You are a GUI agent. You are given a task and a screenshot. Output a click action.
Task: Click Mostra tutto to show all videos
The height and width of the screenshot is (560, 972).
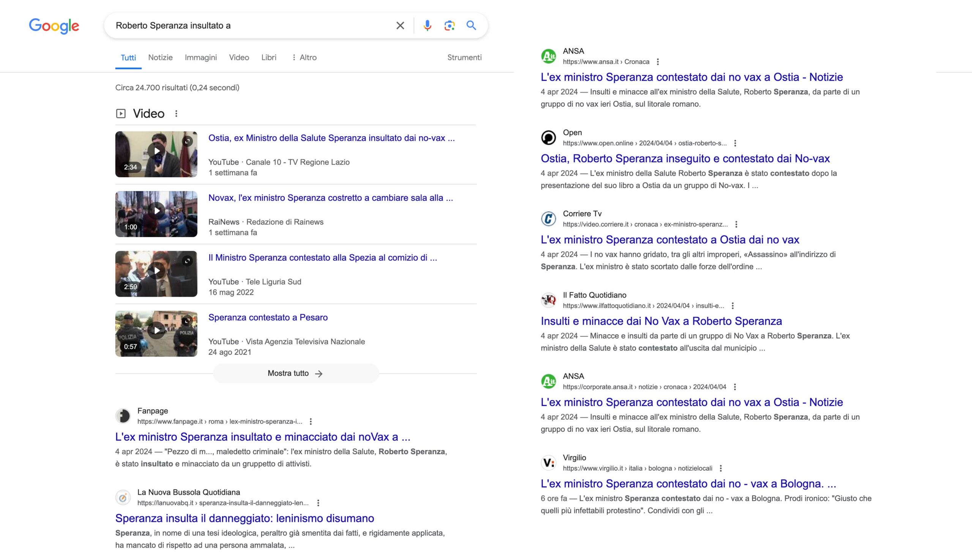tap(295, 373)
